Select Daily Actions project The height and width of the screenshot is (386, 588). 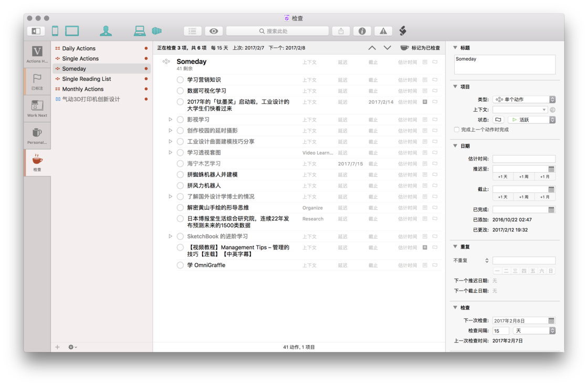101,48
